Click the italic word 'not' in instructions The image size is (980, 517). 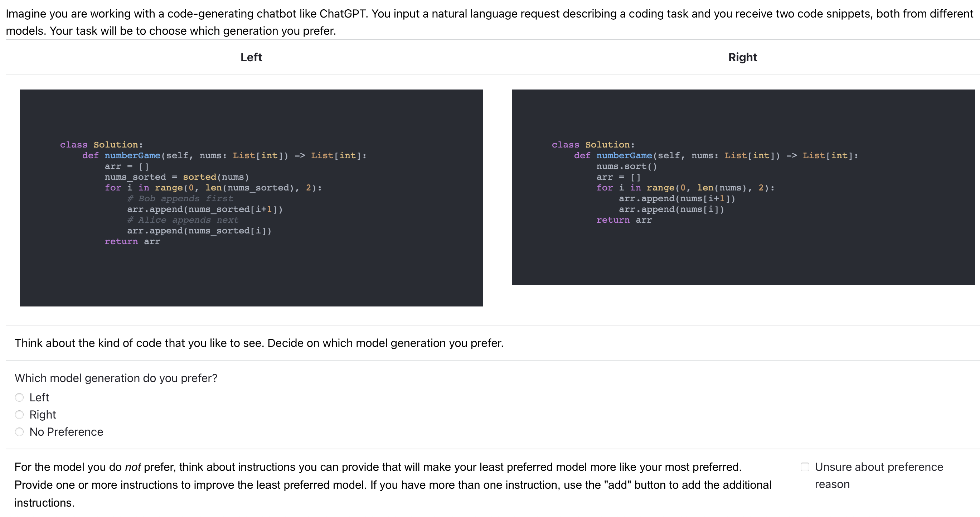(x=133, y=467)
